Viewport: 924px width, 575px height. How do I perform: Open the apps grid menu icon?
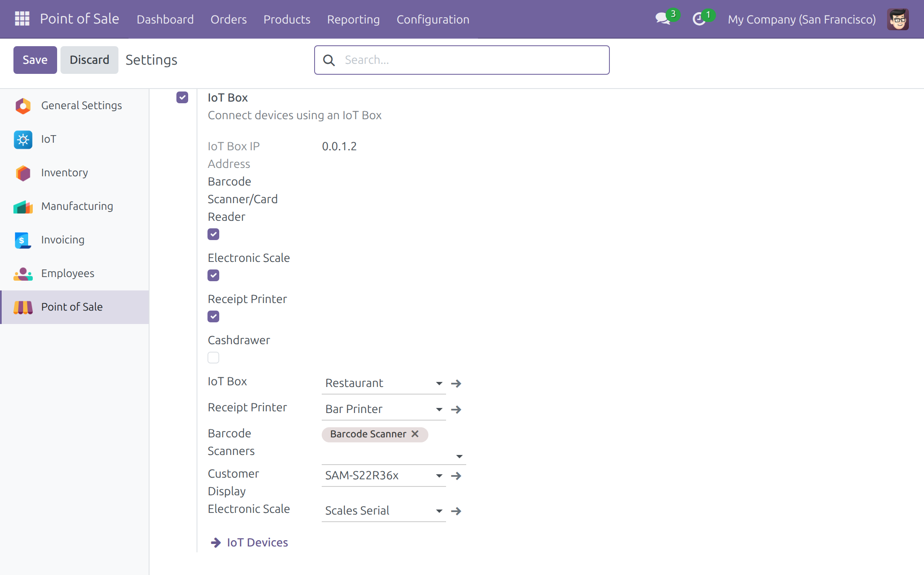pos(22,19)
